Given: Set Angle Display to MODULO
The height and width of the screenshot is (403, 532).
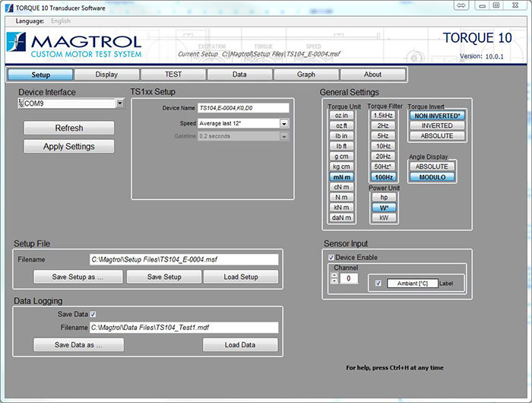Looking at the screenshot, I should 432,177.
